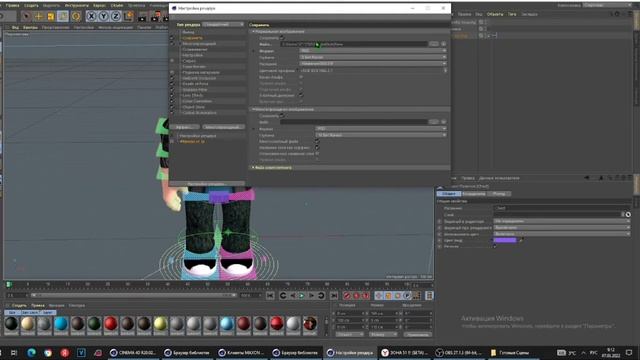
Task: Jump to previous keyframe
Action: pyautogui.click(x=283, y=296)
